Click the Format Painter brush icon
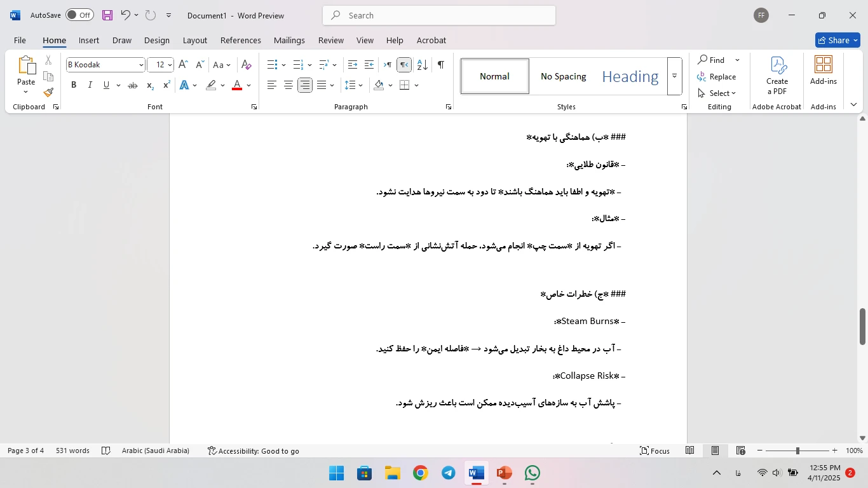 48,93
